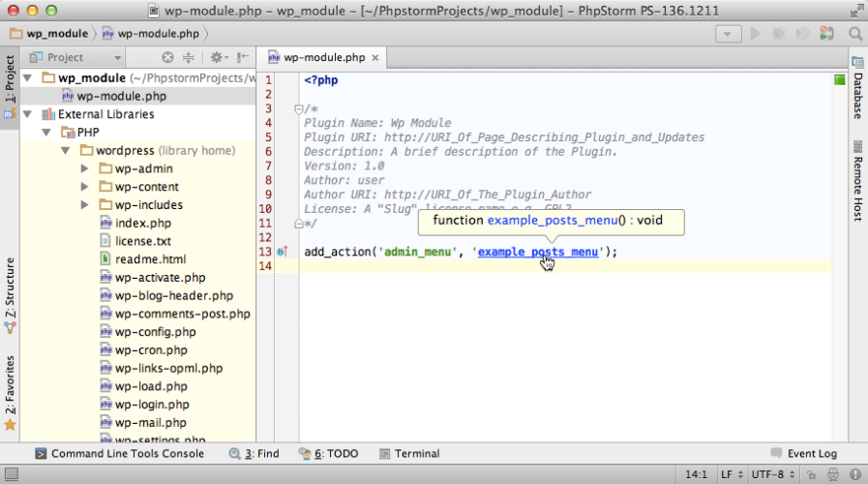Select wp-blog-header.php file

click(x=166, y=295)
